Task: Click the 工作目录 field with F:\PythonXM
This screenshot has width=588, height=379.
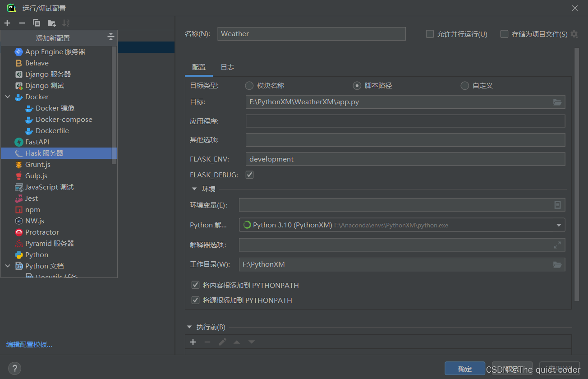Action: click(x=402, y=264)
